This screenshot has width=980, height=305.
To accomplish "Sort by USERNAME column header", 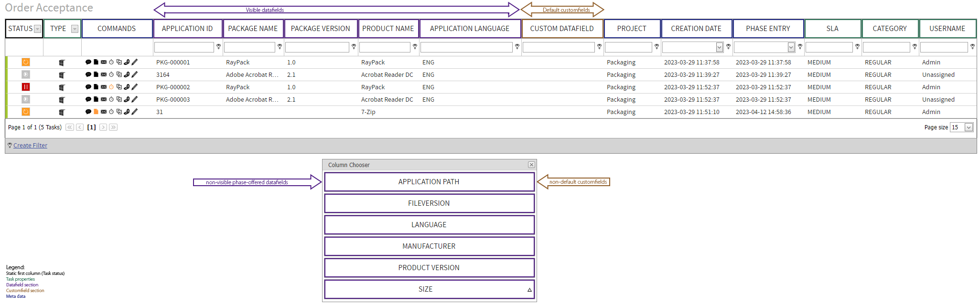I will 947,29.
